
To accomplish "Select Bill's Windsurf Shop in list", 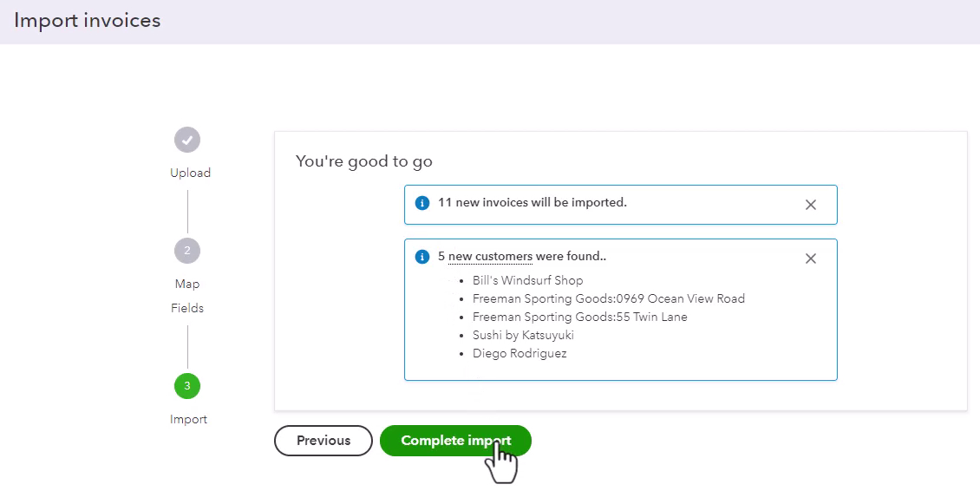I will point(527,280).
